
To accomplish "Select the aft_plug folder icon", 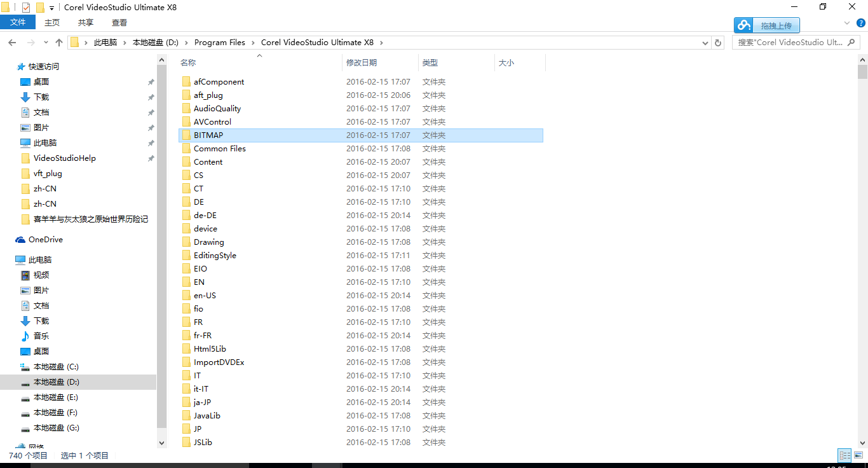I will tap(186, 95).
